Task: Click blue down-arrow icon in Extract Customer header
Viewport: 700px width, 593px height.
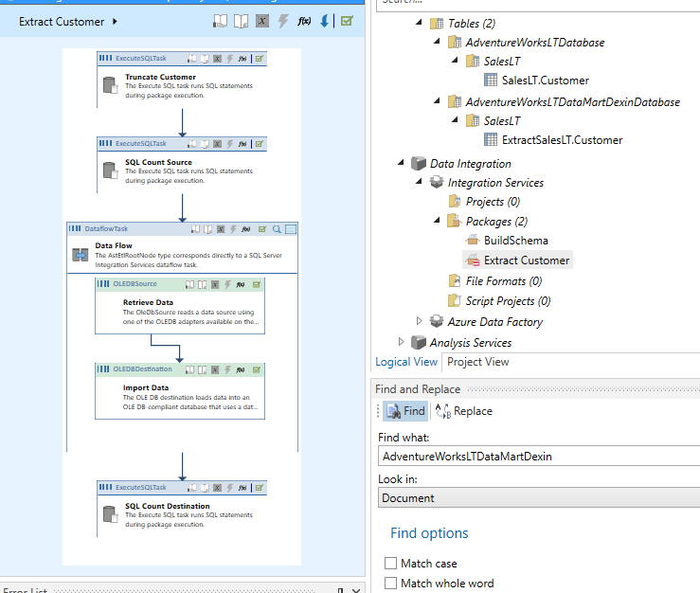Action: click(x=325, y=21)
